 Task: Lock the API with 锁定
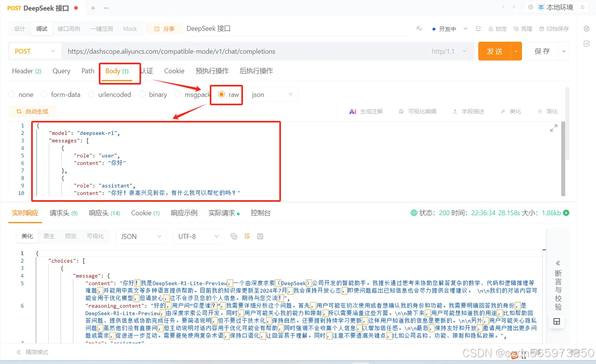(x=497, y=29)
